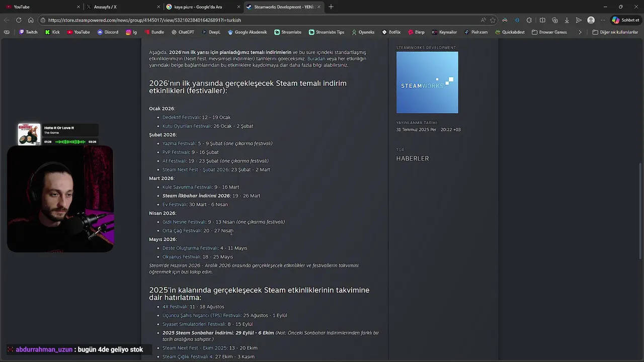Viewport: 644px width, 362px height.
Task: Open the 4X Festivali link
Action: [175, 307]
